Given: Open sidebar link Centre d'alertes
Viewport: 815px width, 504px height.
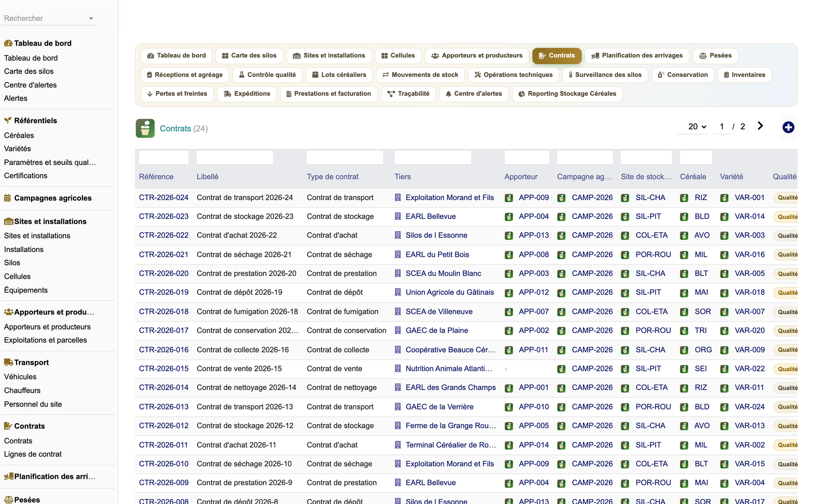Looking at the screenshot, I should coord(30,85).
